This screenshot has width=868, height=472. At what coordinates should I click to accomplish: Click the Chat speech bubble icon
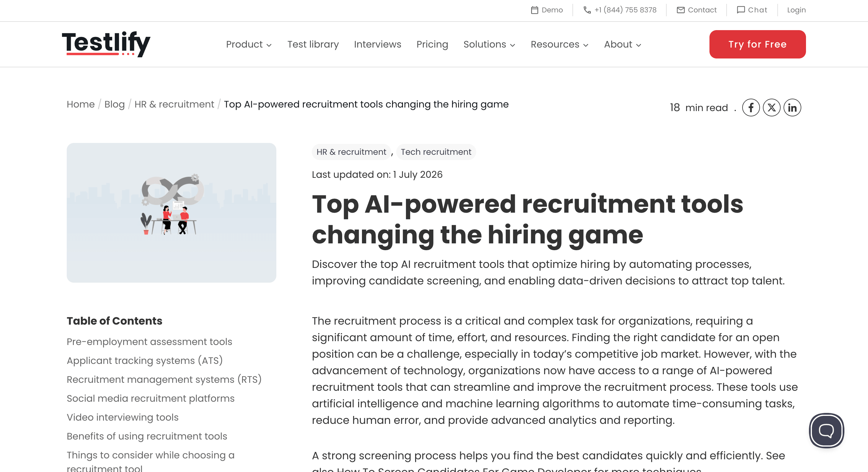[x=741, y=10]
